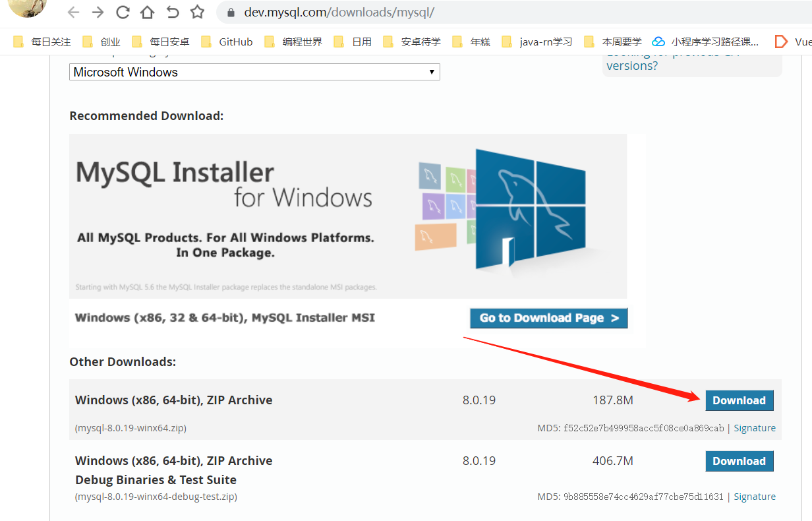Open the 本周要学 bookmark folder

click(x=613, y=42)
